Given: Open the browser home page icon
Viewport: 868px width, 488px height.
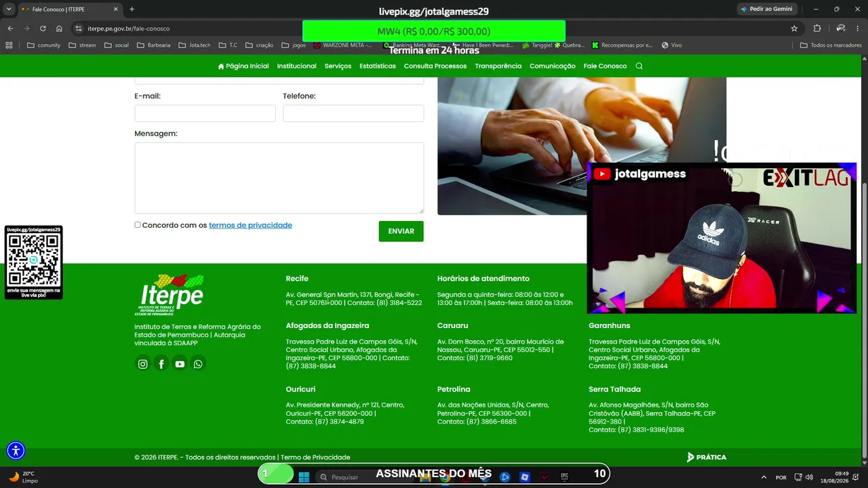Looking at the screenshot, I should pyautogui.click(x=59, y=28).
